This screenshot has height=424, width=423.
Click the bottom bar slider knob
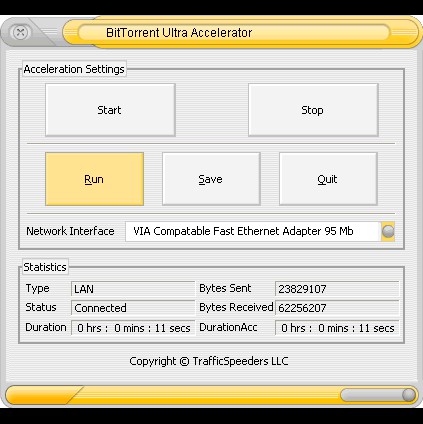409,395
